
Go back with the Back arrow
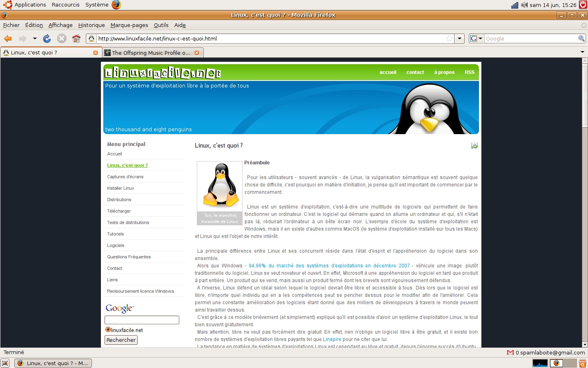point(8,38)
